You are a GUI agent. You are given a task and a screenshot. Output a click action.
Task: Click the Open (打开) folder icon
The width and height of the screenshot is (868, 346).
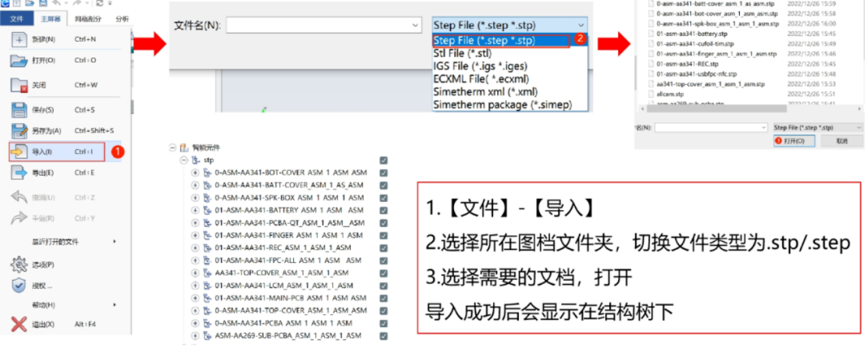(18, 61)
